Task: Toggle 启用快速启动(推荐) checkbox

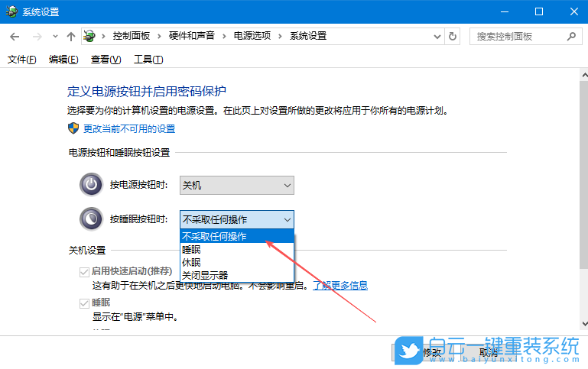Action: coord(84,272)
